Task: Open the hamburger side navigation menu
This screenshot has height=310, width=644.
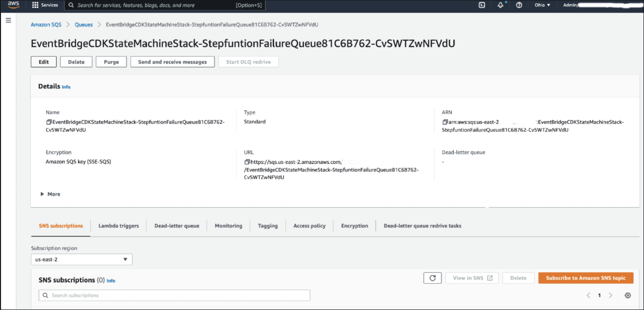Action: pos(8,20)
